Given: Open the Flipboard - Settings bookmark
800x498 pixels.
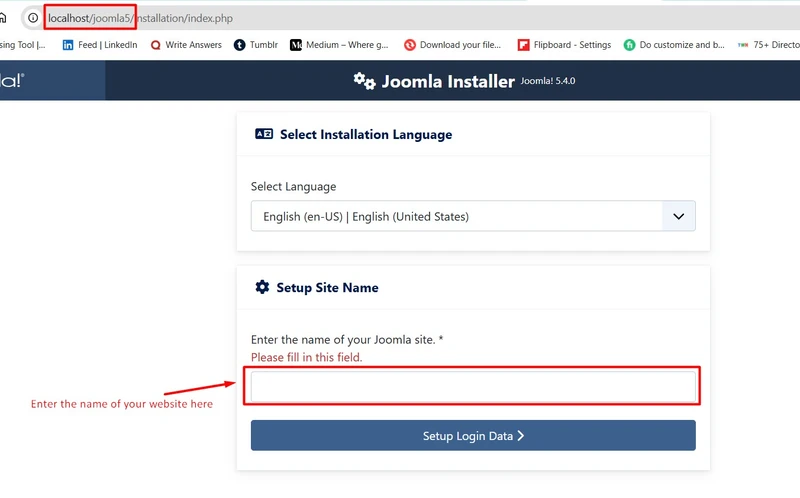Looking at the screenshot, I should point(564,45).
